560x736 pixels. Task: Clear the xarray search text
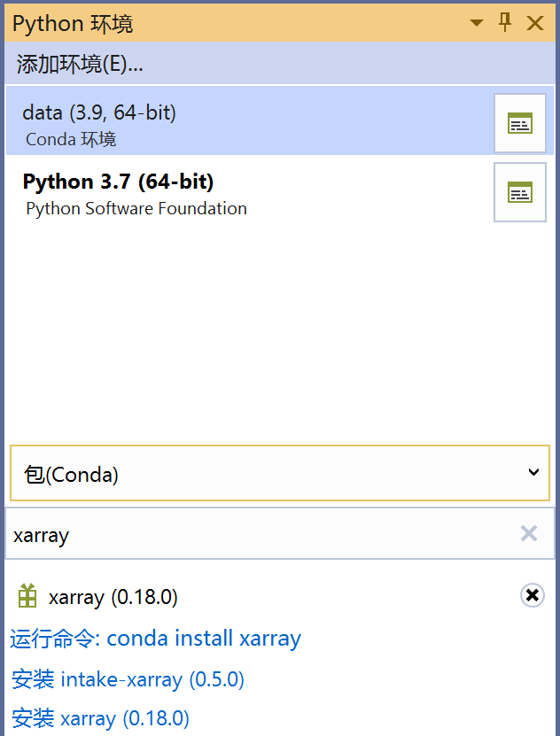(529, 533)
